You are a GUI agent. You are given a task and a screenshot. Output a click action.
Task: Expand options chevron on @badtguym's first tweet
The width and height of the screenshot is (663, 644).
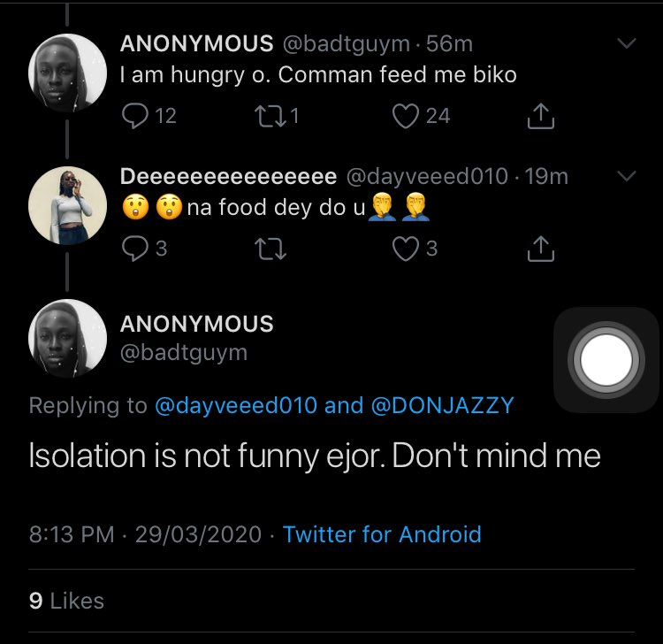click(x=626, y=42)
